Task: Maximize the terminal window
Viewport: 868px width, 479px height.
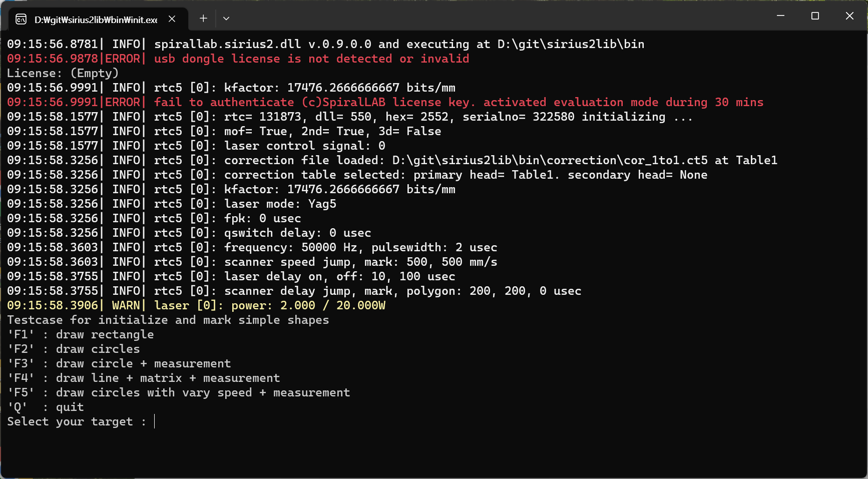Action: click(x=815, y=16)
